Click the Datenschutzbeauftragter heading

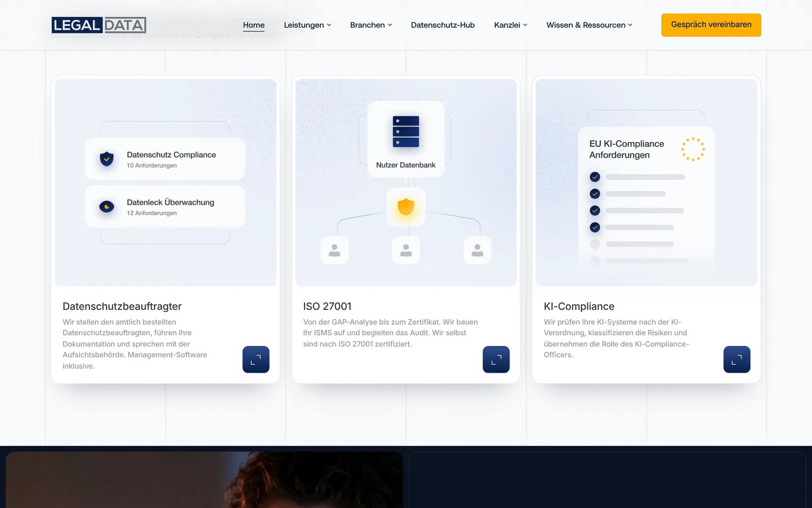[x=122, y=306]
